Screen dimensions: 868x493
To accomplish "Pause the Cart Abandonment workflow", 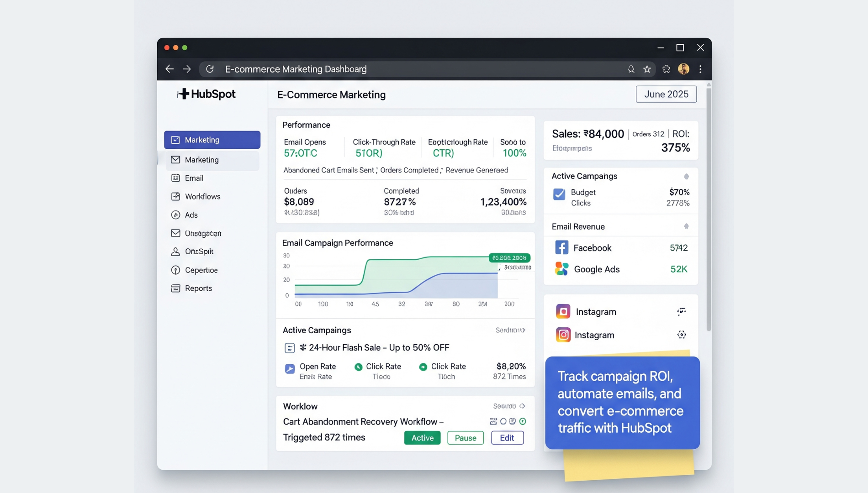I will click(466, 438).
